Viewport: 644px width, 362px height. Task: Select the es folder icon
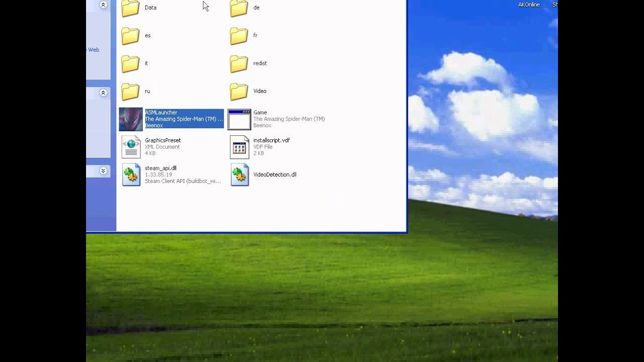tap(130, 36)
